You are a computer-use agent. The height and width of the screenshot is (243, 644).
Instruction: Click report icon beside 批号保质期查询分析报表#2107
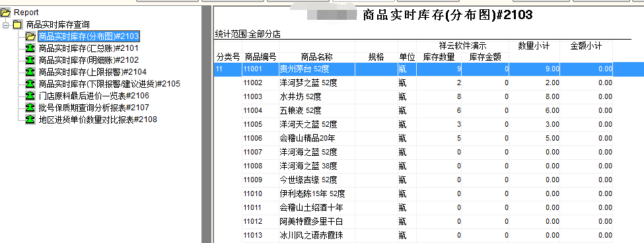pyautogui.click(x=30, y=108)
